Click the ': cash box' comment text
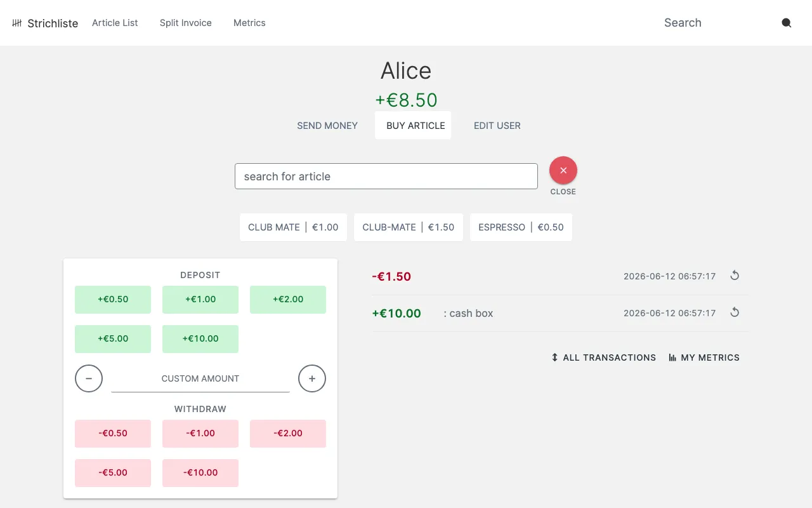 tap(468, 313)
